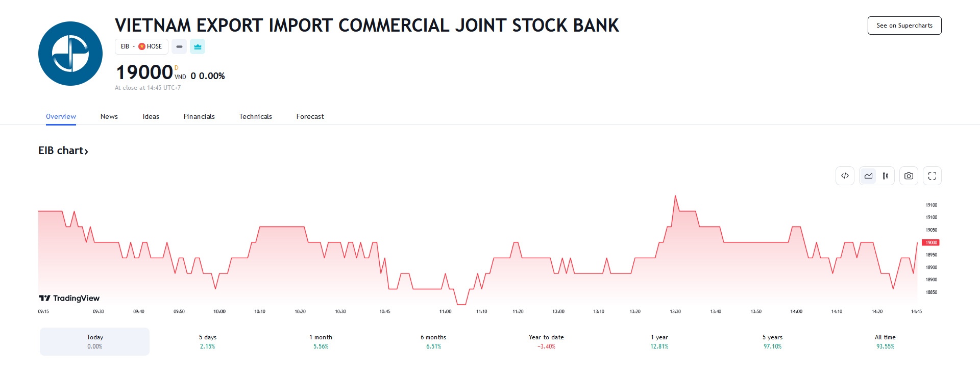This screenshot has width=980, height=373.
Task: Open the Forecast tab
Action: [310, 116]
